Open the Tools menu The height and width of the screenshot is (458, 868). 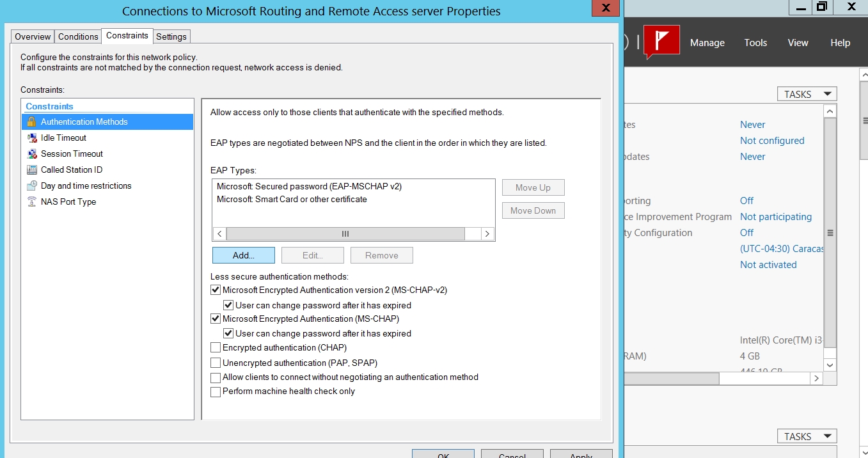click(x=755, y=43)
